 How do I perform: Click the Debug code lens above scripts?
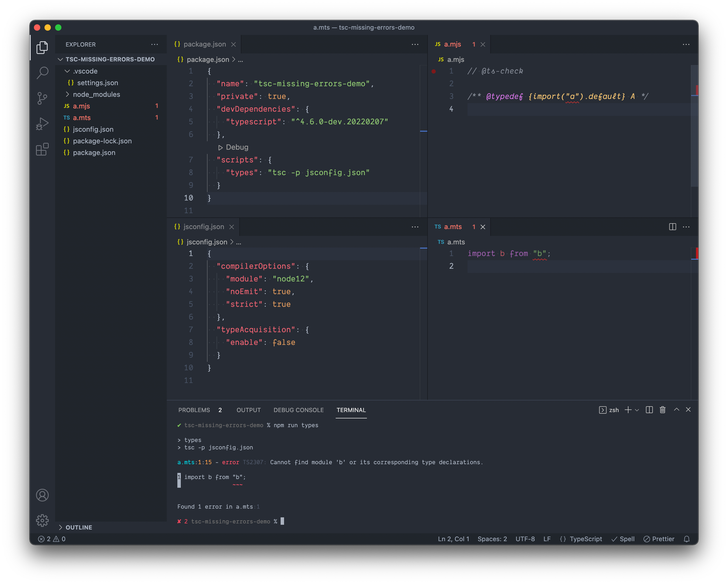(x=236, y=147)
